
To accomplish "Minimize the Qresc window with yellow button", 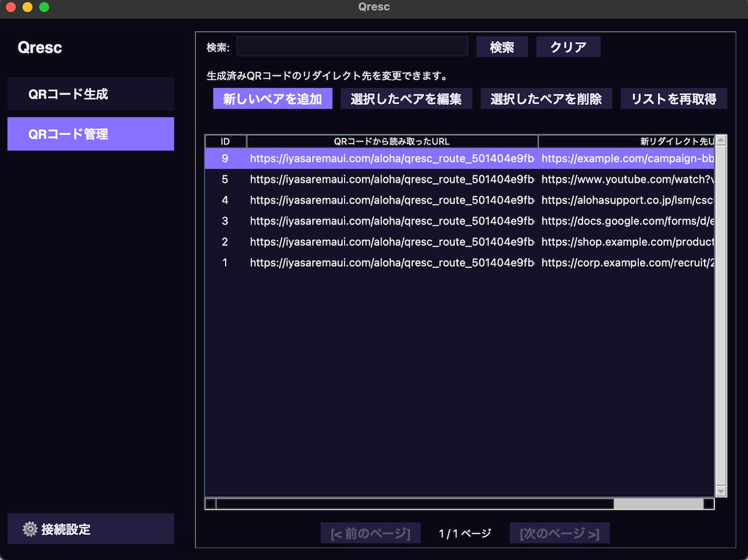I will 28,7.
